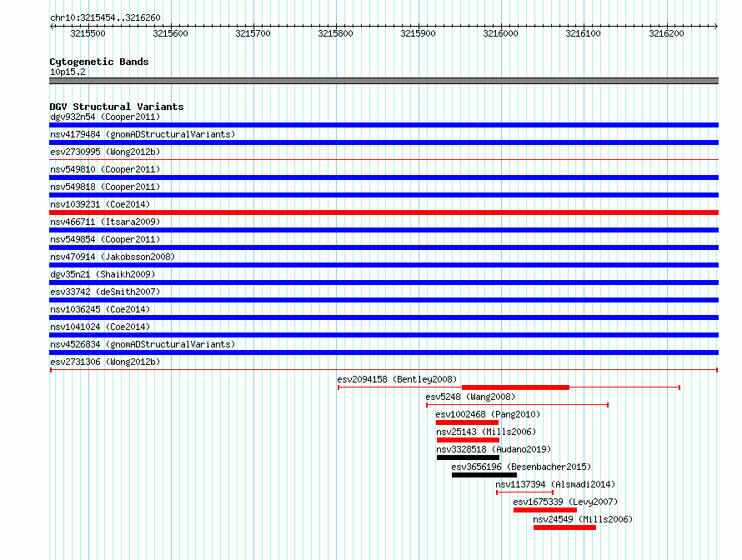
Task: Click nsv25143 (Mills2006) label
Action: 486,432
